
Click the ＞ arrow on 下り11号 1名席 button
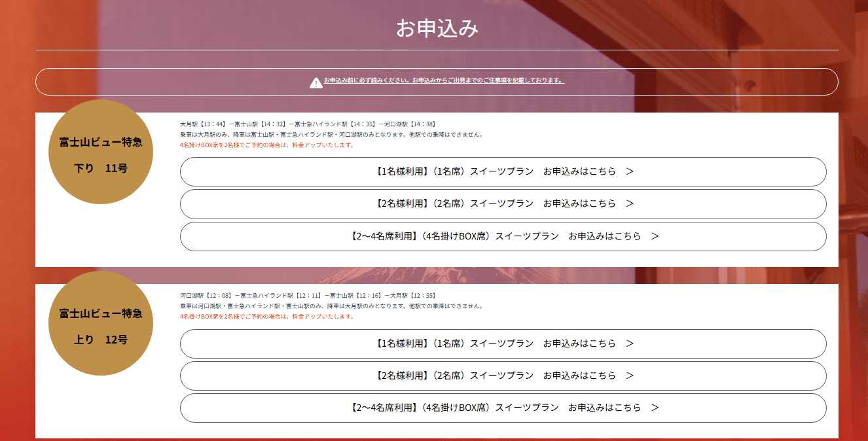pyautogui.click(x=630, y=171)
